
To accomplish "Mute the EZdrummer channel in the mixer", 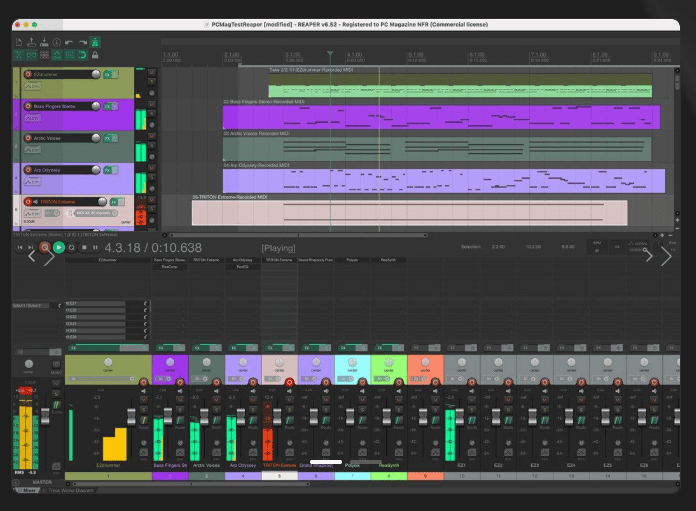I will pyautogui.click(x=143, y=400).
